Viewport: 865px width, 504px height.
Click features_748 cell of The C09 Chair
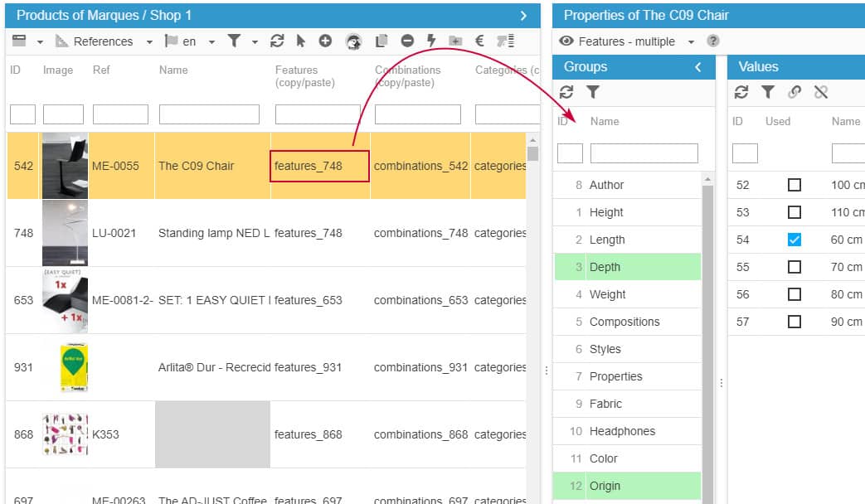point(319,166)
